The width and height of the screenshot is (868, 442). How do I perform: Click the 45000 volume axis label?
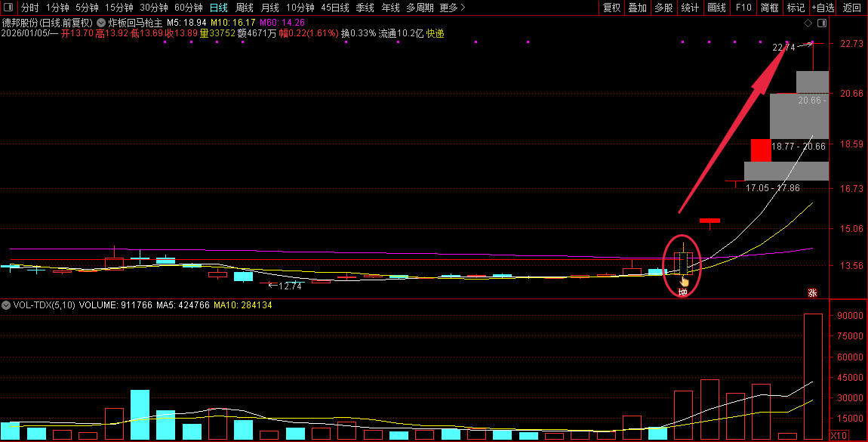[851, 377]
